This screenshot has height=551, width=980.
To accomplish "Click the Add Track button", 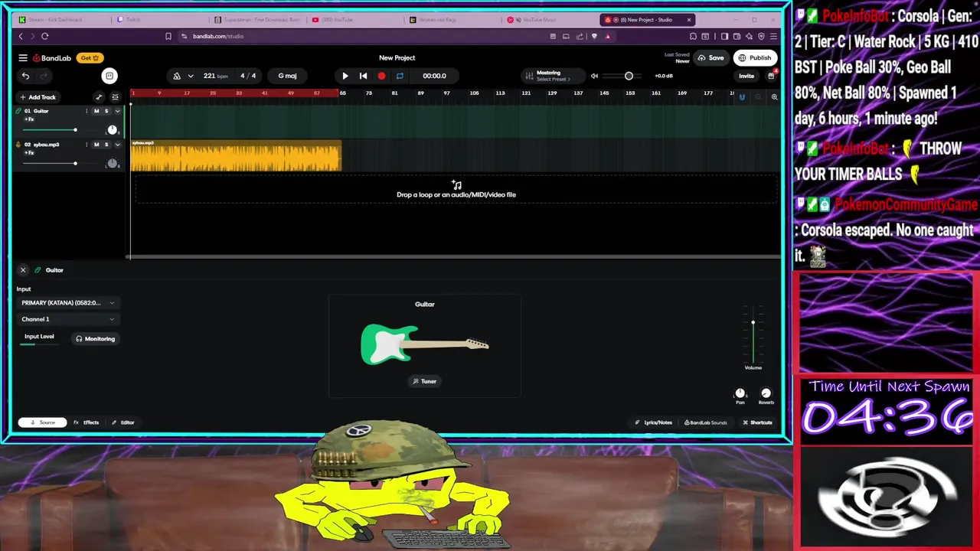I will coord(38,97).
